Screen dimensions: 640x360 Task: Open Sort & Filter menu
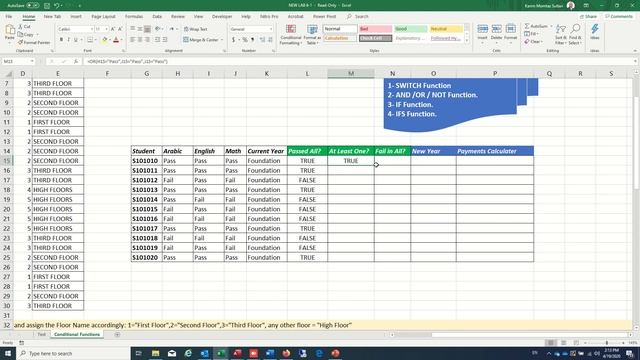tap(560, 34)
